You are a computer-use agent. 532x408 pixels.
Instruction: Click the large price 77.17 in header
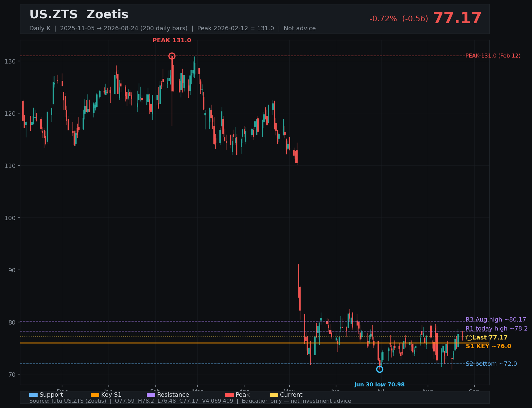point(457,18)
